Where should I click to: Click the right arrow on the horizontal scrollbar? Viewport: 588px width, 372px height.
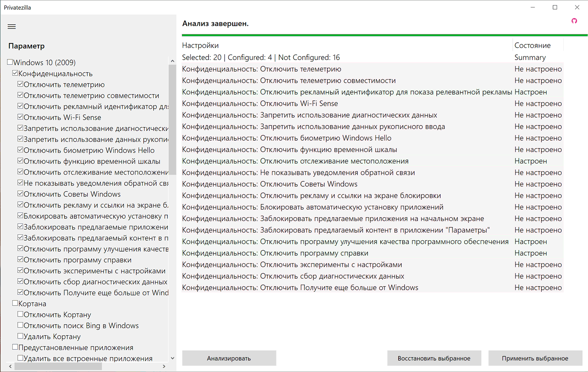(x=164, y=366)
